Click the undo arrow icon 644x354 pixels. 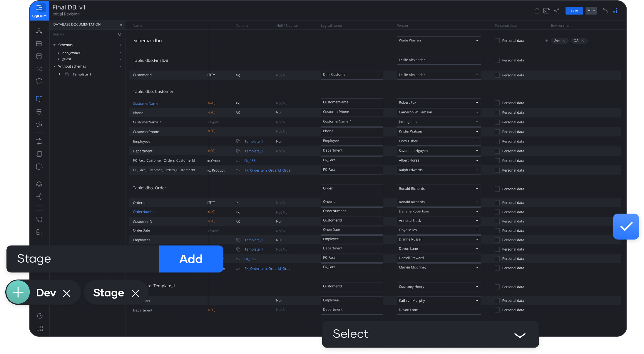click(605, 11)
